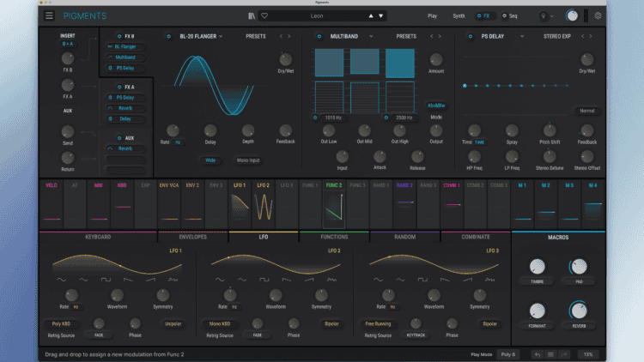Click the B > A insert routing button
Viewport: 644px width, 362px height.
pos(67,44)
